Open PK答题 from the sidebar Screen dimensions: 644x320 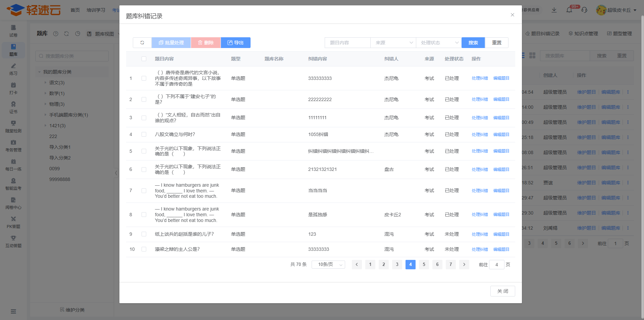point(13,222)
